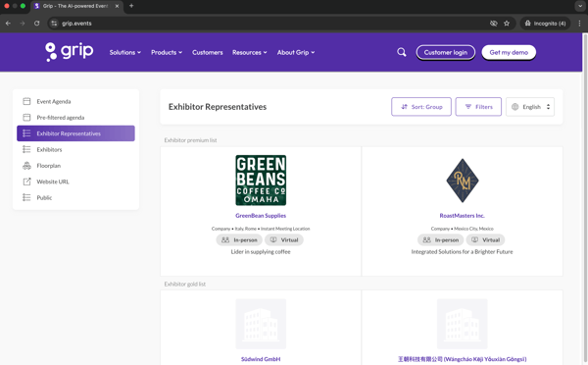Click the Customer login button
This screenshot has height=365, width=588.
pyautogui.click(x=446, y=53)
